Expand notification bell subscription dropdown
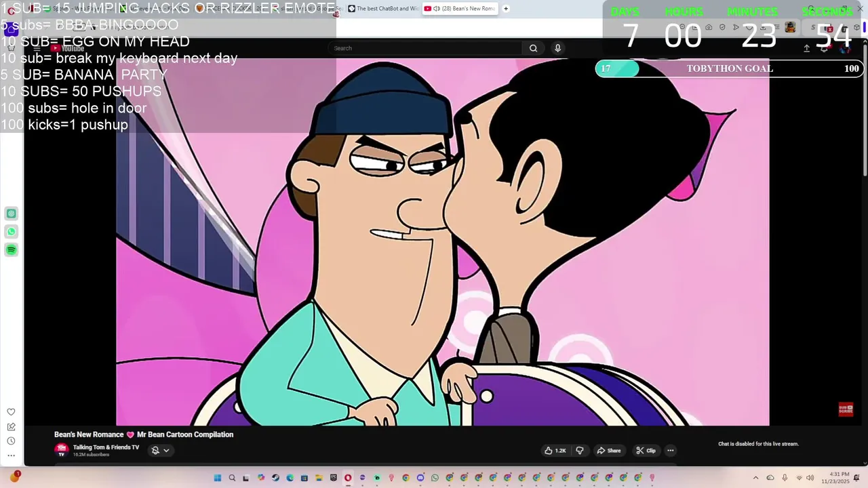This screenshot has height=488, width=868. tap(161, 450)
